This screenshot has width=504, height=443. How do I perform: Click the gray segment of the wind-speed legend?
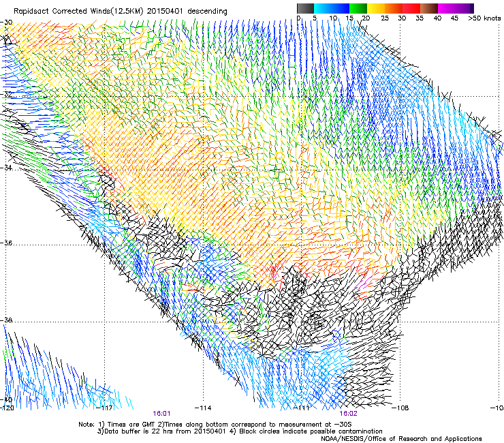point(305,8)
